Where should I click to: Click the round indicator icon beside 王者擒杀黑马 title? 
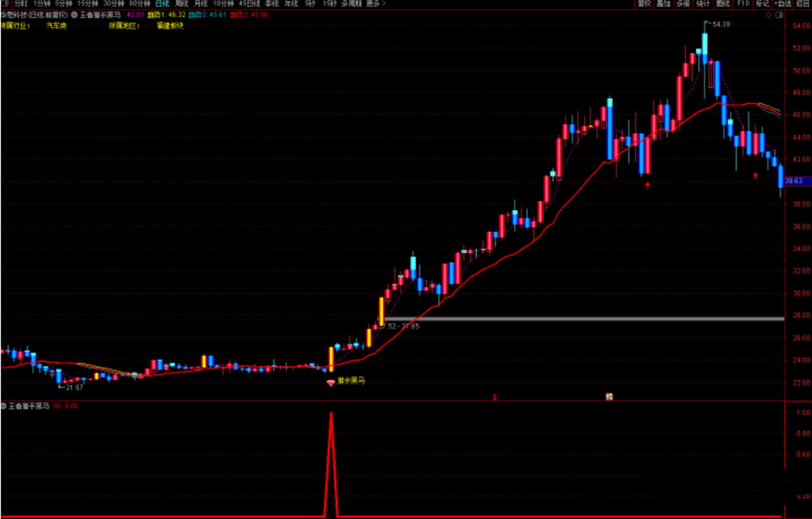74,15
